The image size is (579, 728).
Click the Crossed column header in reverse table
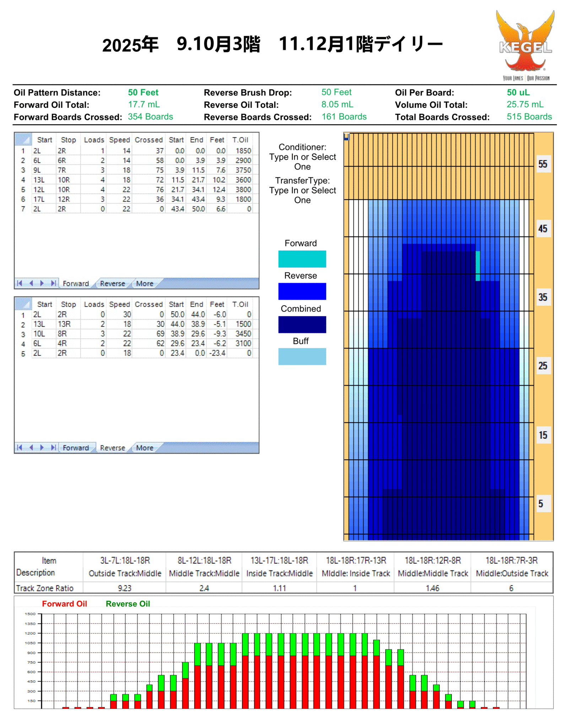[148, 304]
